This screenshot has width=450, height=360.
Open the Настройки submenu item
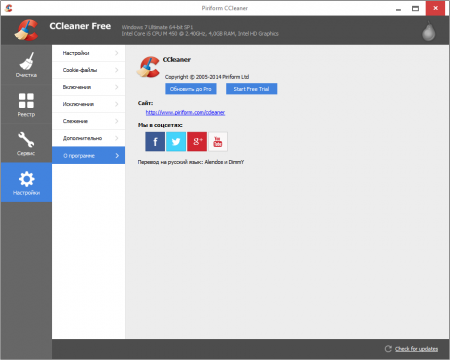point(88,53)
